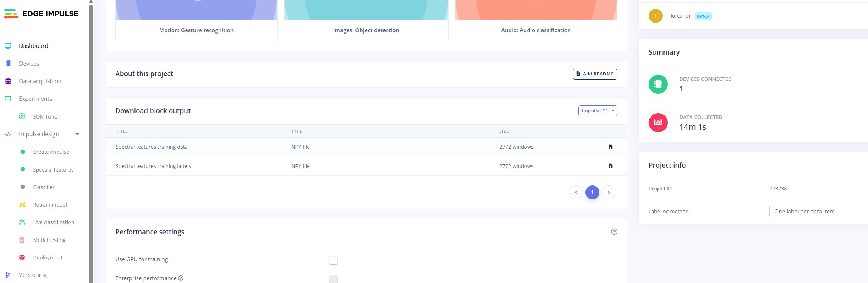Click NPY file type for training labels
Screen dimensions: 868x283
[x=300, y=166]
